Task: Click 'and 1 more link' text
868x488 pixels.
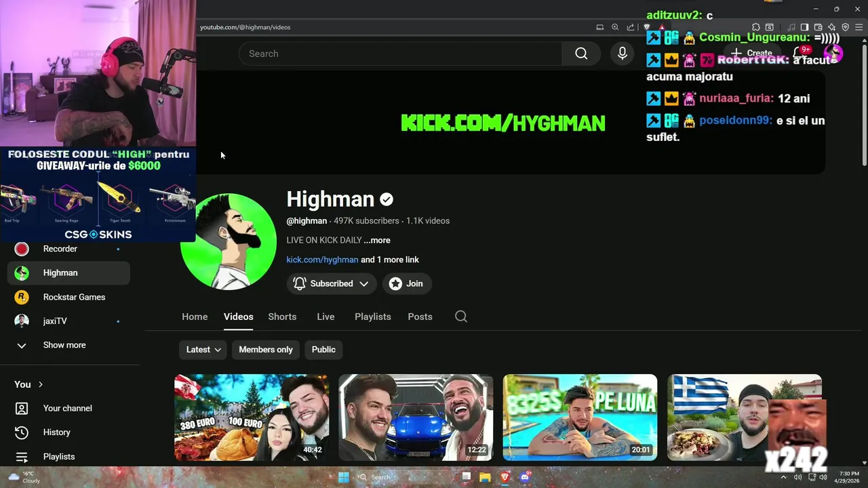Action: 390,260
